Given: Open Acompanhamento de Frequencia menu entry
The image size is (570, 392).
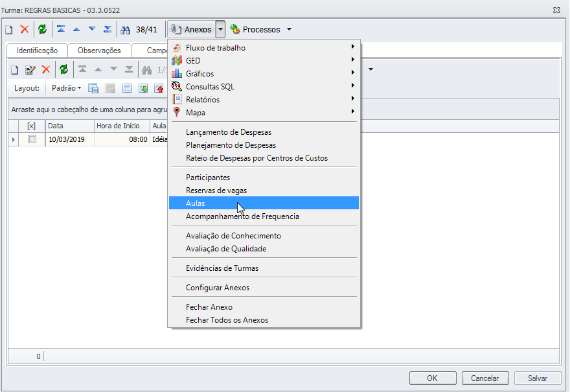Looking at the screenshot, I should click(x=264, y=216).
